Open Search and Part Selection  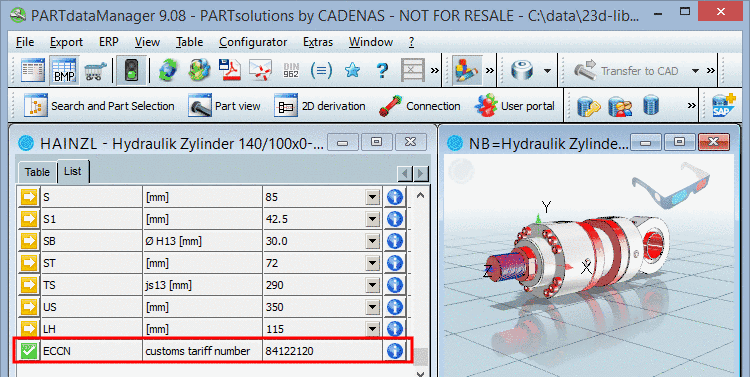(99, 106)
